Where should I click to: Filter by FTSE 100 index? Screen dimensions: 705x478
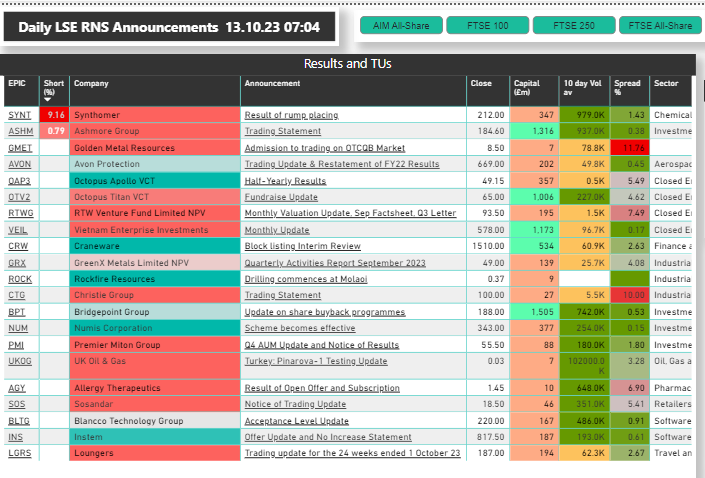coord(487,26)
